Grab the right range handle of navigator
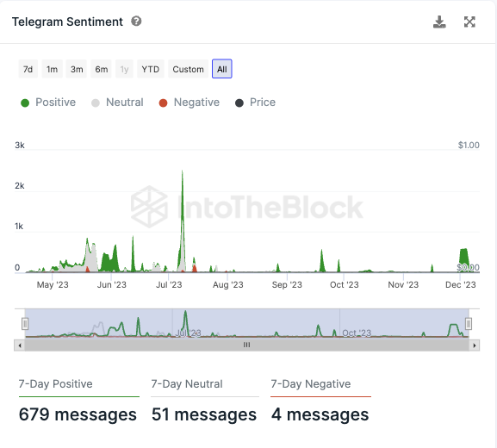The height and width of the screenshot is (448, 497). tap(469, 324)
